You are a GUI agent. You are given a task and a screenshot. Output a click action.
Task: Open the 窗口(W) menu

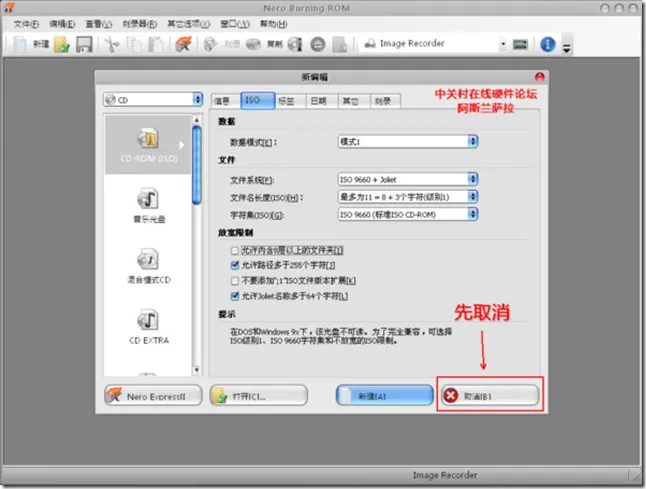click(235, 24)
